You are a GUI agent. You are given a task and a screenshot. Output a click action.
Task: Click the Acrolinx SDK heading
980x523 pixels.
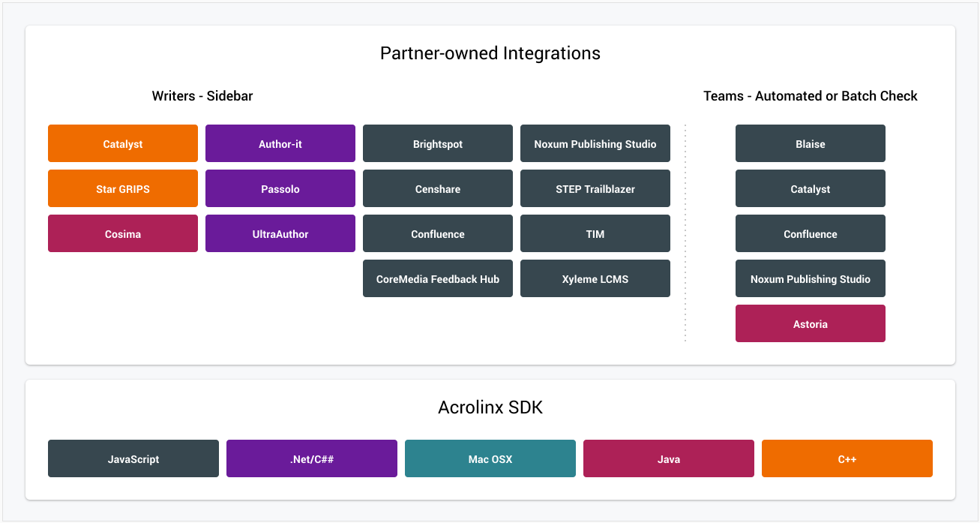490,407
